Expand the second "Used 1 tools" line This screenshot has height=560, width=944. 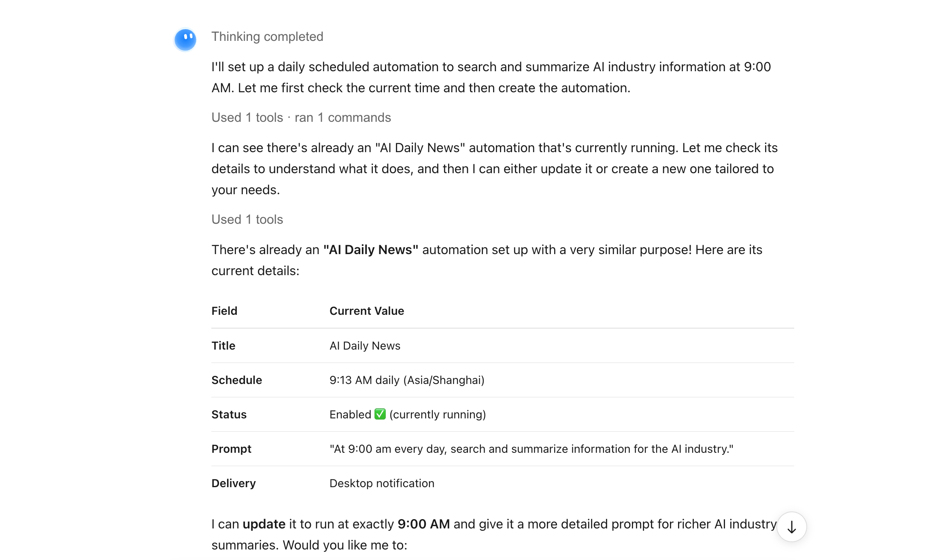247,219
